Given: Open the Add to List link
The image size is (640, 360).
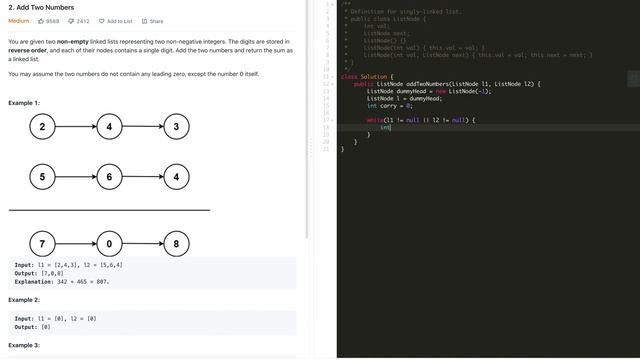Looking at the screenshot, I should point(120,21).
